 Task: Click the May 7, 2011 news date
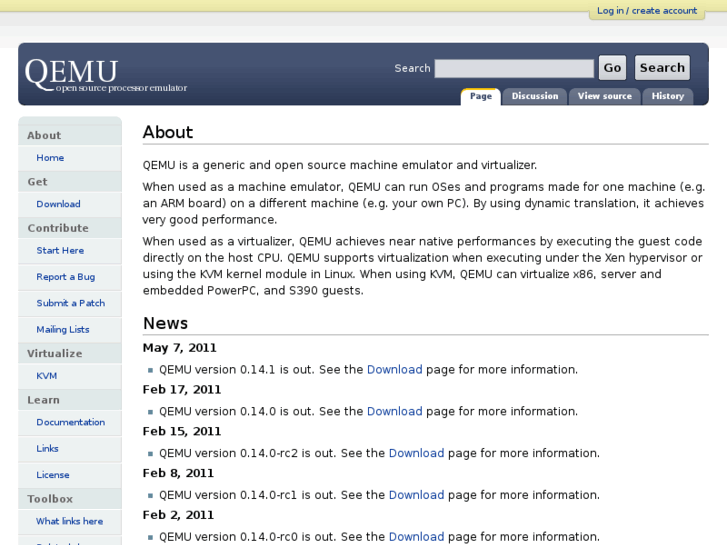pos(179,348)
